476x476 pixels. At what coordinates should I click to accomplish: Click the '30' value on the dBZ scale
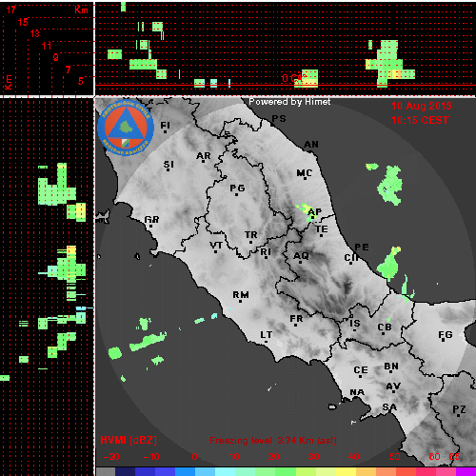click(314, 457)
